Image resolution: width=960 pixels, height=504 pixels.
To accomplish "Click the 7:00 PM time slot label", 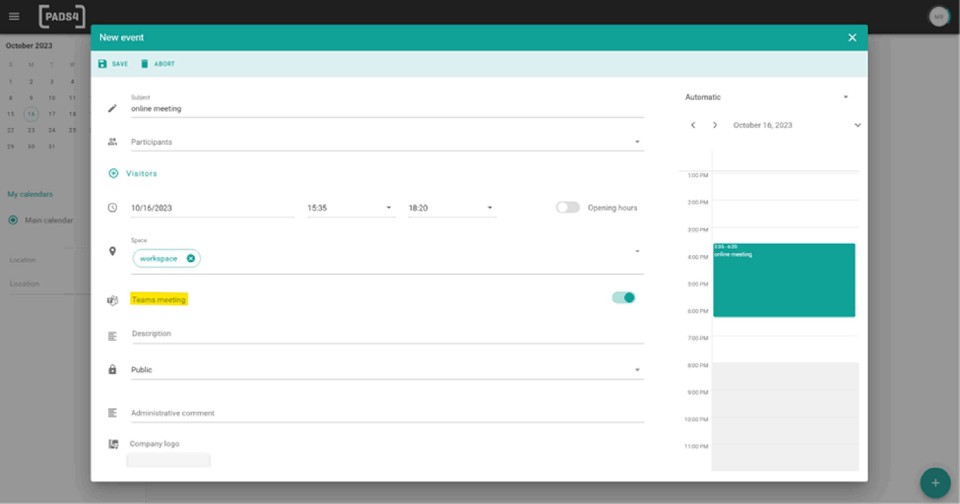I will coord(697,338).
